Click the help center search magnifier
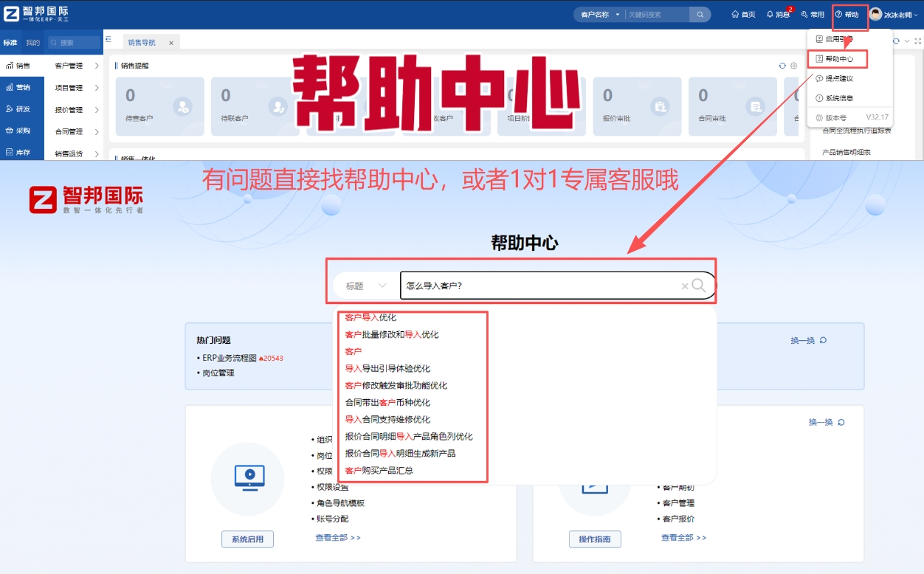 (x=699, y=286)
